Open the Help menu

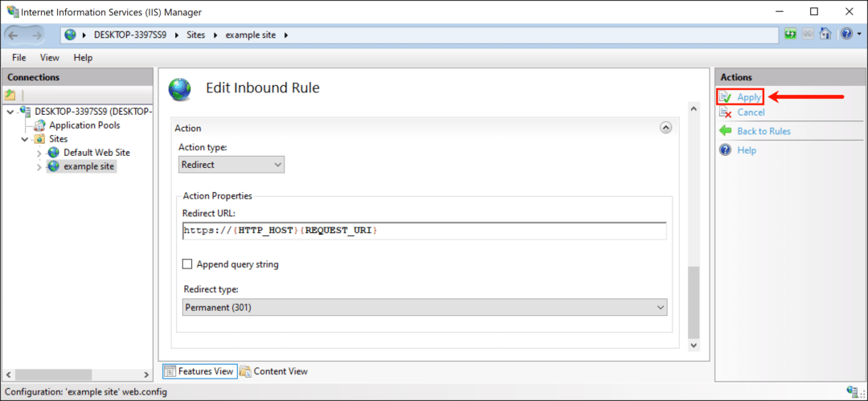(83, 58)
